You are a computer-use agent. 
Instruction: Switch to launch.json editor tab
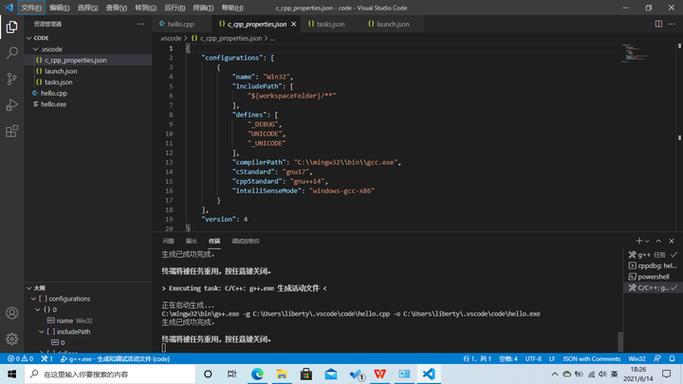click(x=392, y=24)
